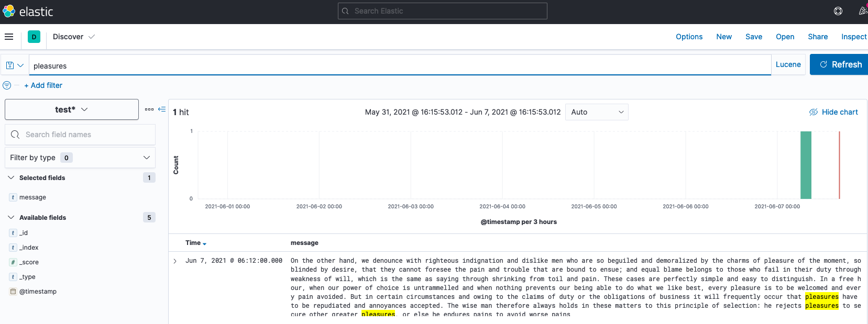This screenshot has height=324, width=868.
Task: Hide the histogram chart
Action: tap(833, 112)
